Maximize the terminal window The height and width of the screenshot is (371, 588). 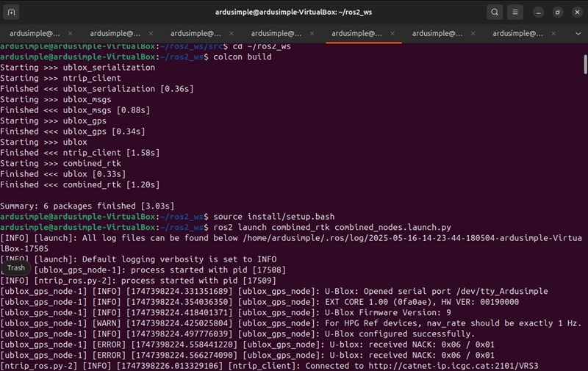tap(557, 12)
